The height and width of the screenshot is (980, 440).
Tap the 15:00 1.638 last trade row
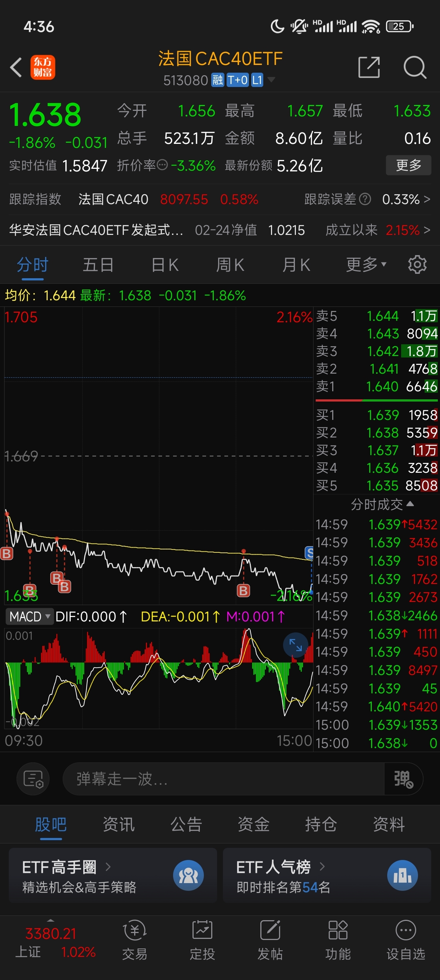pyautogui.click(x=377, y=743)
